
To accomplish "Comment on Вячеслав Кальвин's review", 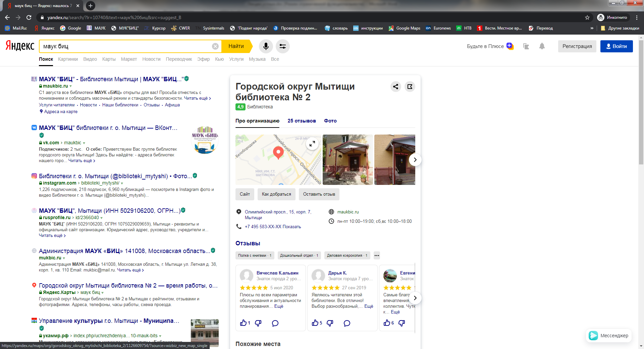I will [x=275, y=323].
